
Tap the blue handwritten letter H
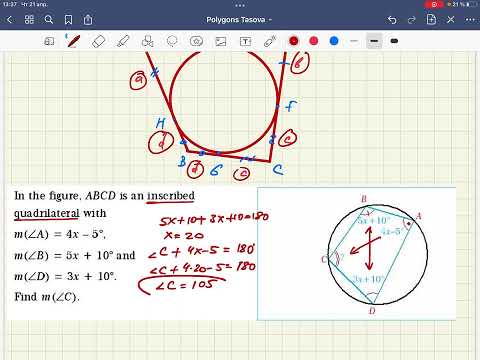click(x=161, y=123)
